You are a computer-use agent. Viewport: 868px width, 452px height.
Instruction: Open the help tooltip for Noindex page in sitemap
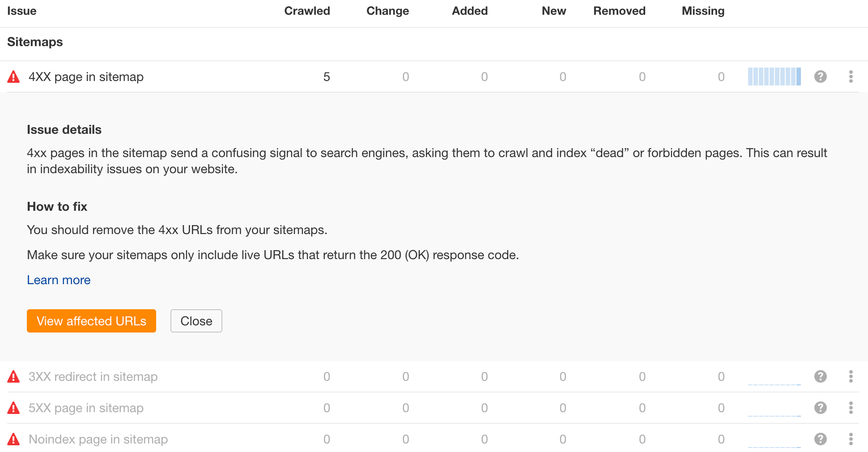click(820, 439)
